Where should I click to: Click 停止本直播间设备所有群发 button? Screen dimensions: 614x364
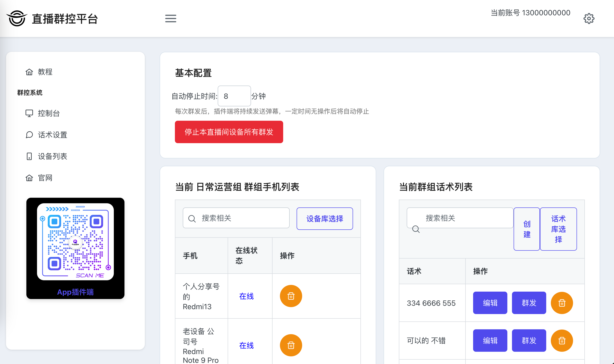(x=229, y=132)
